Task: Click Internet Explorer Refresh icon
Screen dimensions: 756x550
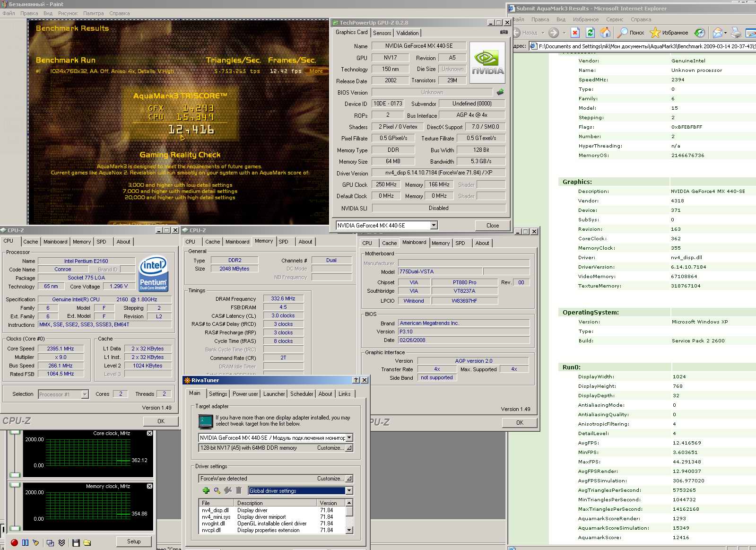Action: click(590, 33)
